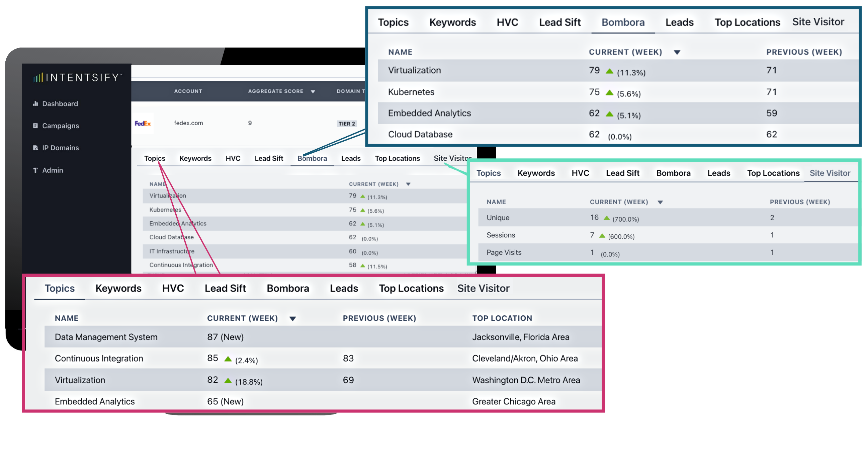Open the fedex.com account link

coord(188,123)
